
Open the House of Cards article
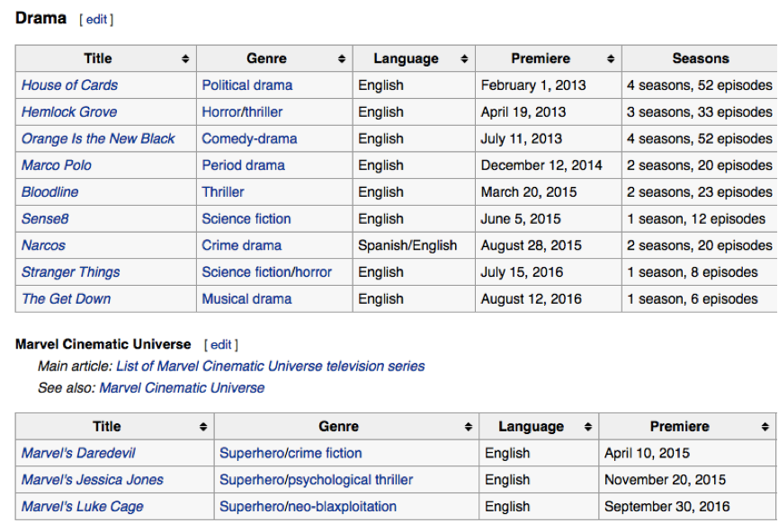[x=69, y=85]
